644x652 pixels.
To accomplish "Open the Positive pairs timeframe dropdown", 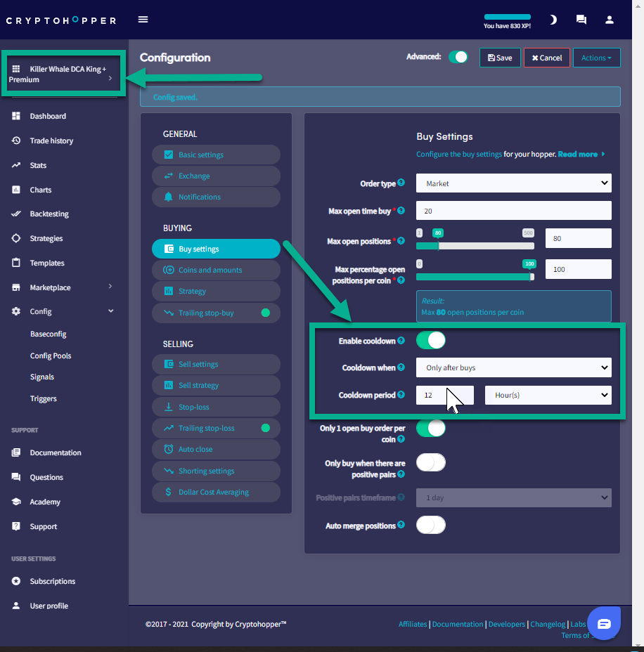I will tap(513, 497).
